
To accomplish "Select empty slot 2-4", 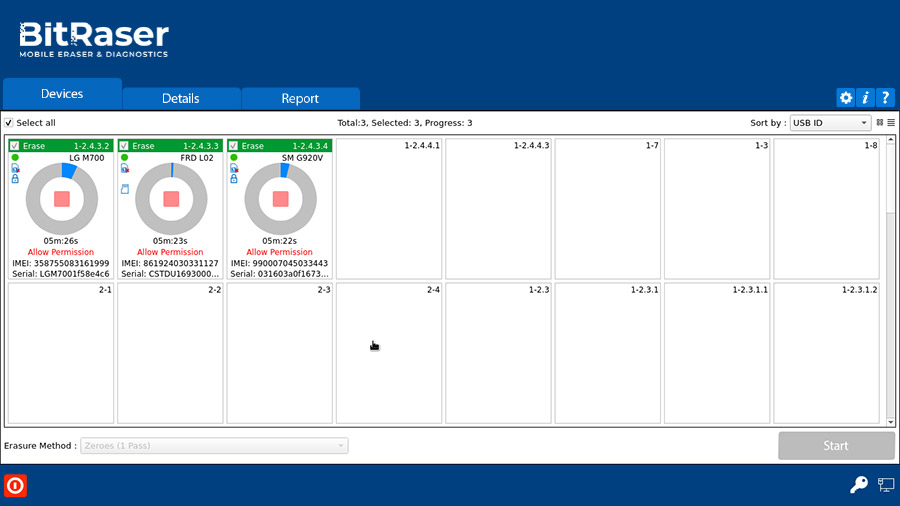I will [389, 353].
